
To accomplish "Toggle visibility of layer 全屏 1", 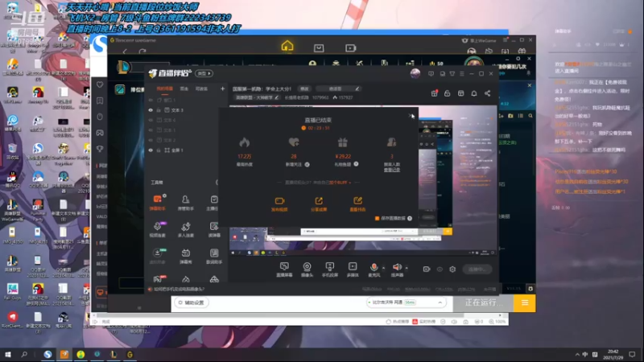I will coord(151,150).
